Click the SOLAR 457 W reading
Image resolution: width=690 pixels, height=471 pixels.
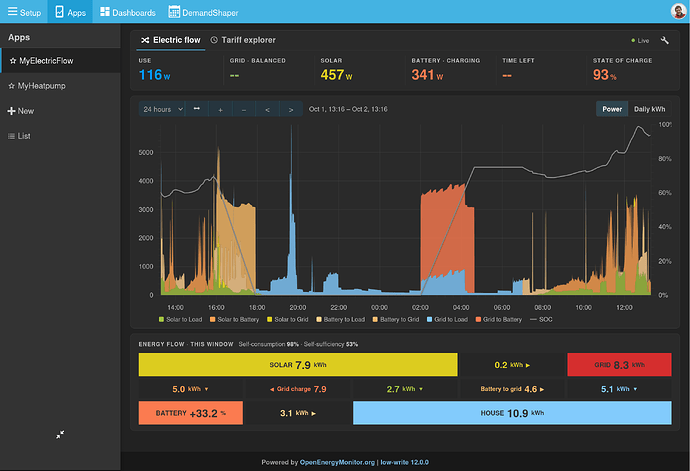(336, 75)
